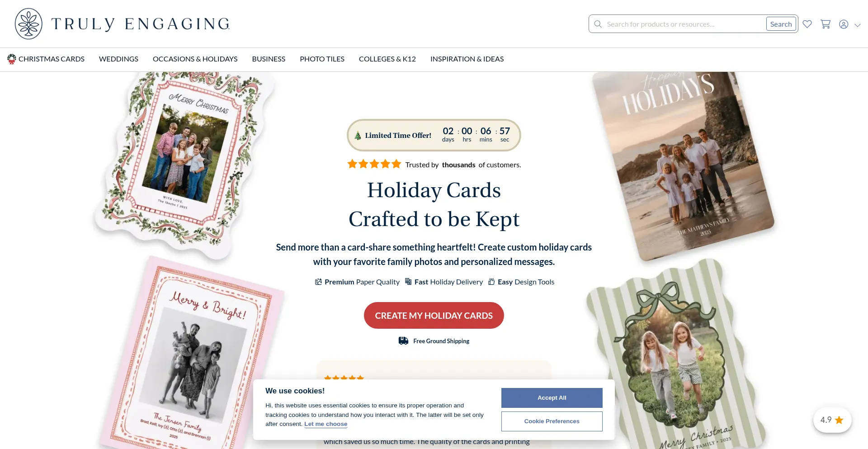Open Cookie Preferences
This screenshot has height=449, width=868.
pos(552,421)
